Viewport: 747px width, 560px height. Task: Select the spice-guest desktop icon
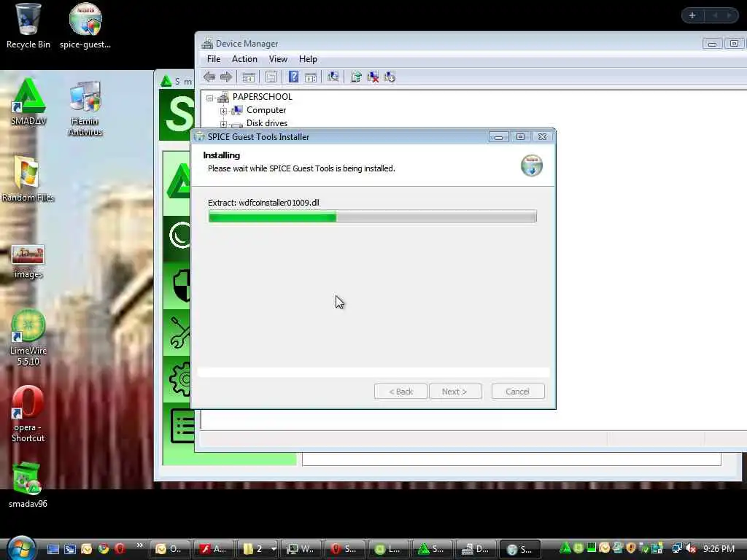pos(85,27)
